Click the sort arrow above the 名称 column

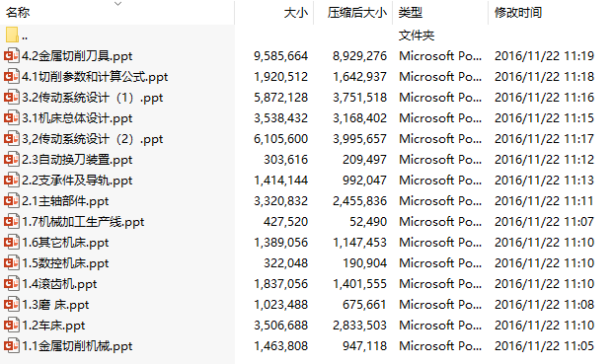tap(117, 4)
